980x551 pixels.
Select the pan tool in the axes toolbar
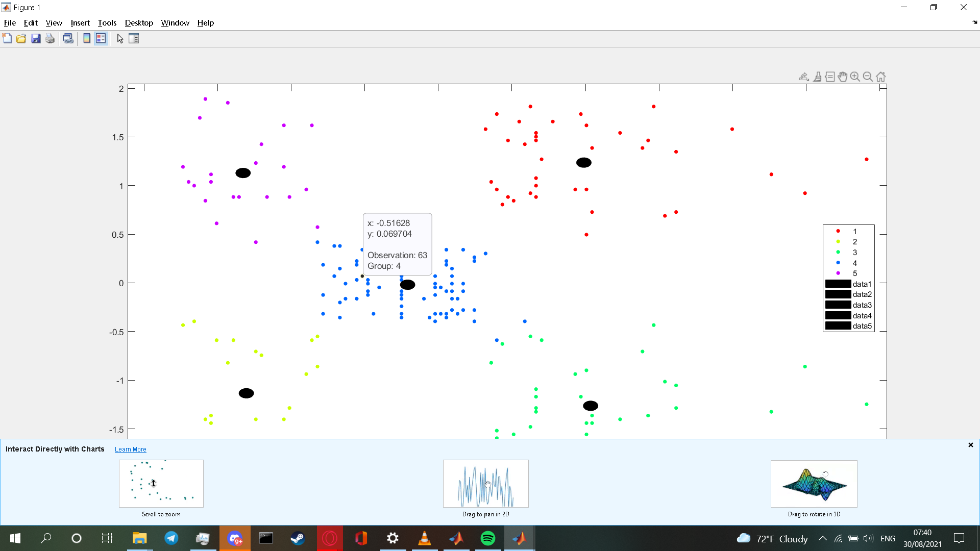click(x=843, y=77)
